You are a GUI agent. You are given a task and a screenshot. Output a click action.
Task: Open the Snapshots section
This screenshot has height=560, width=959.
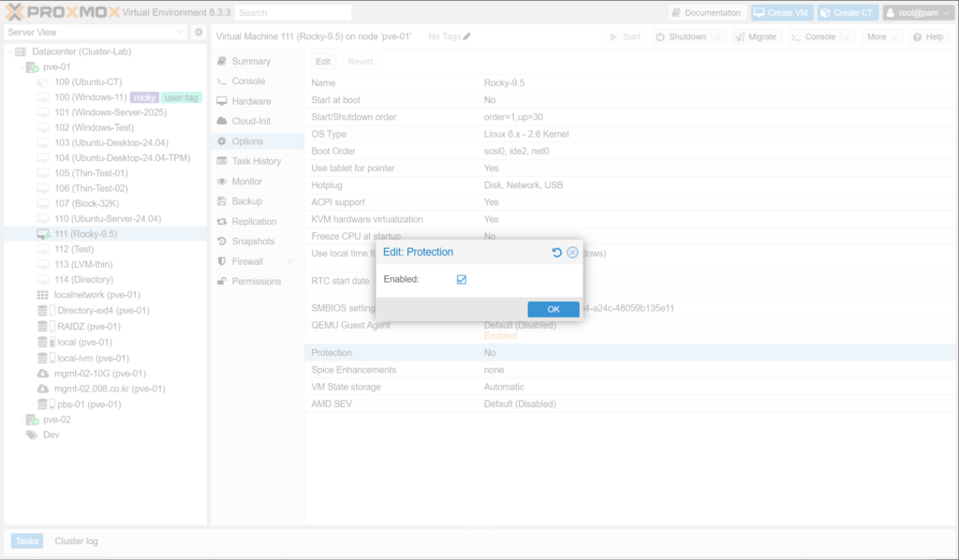pyautogui.click(x=252, y=242)
